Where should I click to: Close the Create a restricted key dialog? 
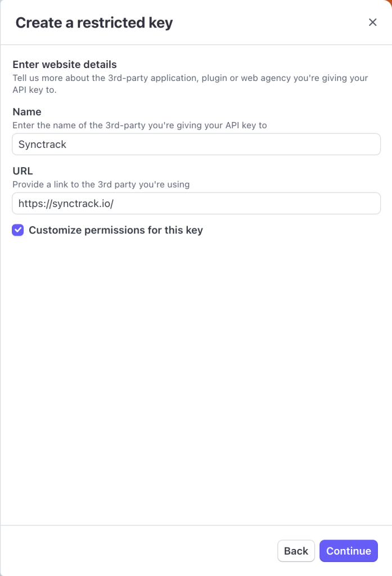click(x=372, y=22)
